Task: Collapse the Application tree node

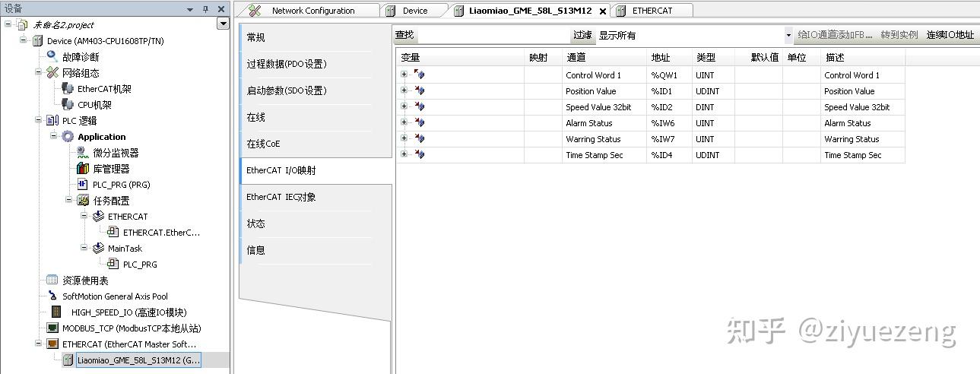Action: (x=54, y=136)
